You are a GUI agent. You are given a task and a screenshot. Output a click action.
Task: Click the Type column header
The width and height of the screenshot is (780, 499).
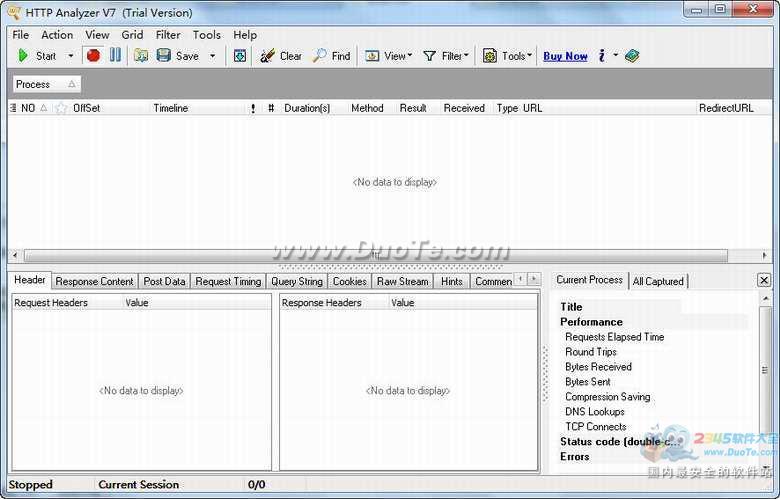coord(507,108)
